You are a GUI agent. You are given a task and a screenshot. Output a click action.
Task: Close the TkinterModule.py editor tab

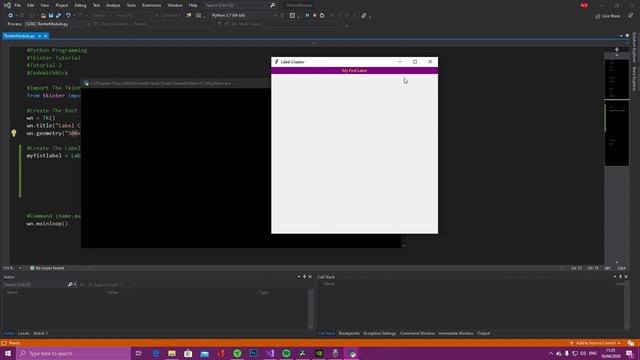click(46, 36)
